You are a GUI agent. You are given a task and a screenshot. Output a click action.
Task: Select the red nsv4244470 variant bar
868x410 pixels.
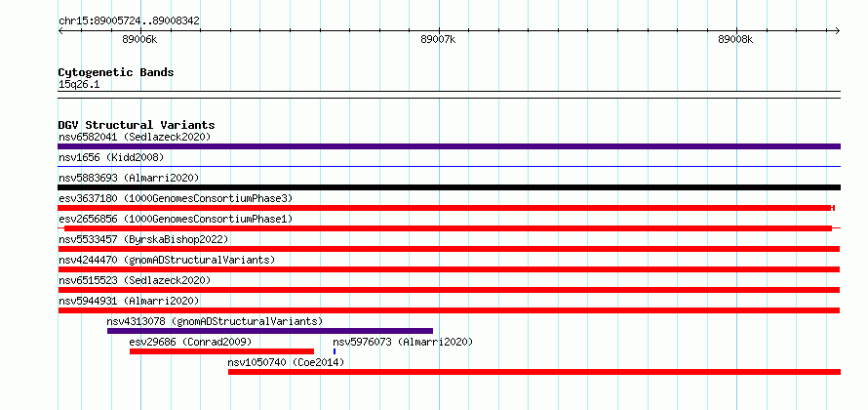click(449, 269)
